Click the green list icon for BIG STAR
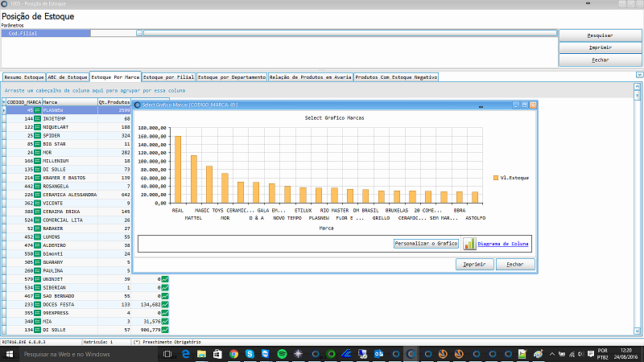Image resolution: width=644 pixels, height=362 pixels. 37,144
